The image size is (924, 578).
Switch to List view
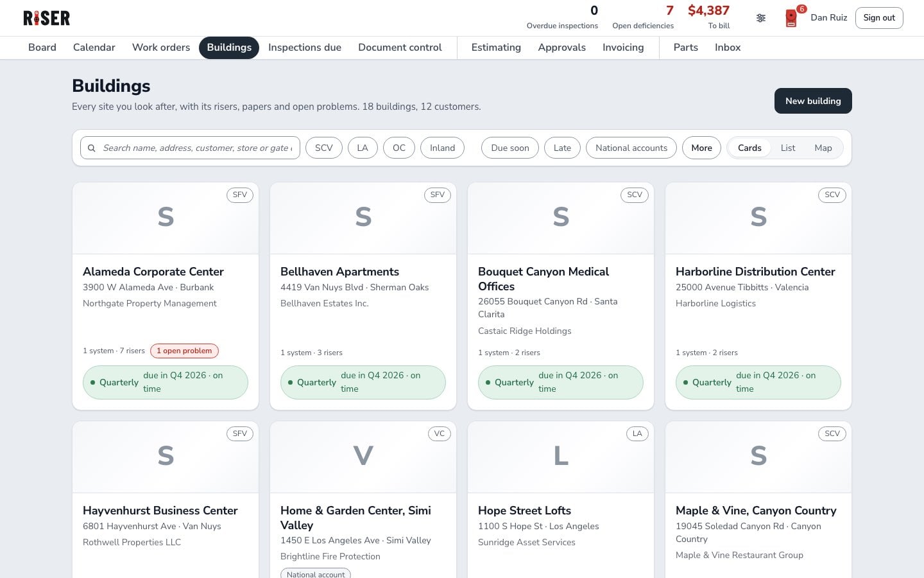click(788, 148)
